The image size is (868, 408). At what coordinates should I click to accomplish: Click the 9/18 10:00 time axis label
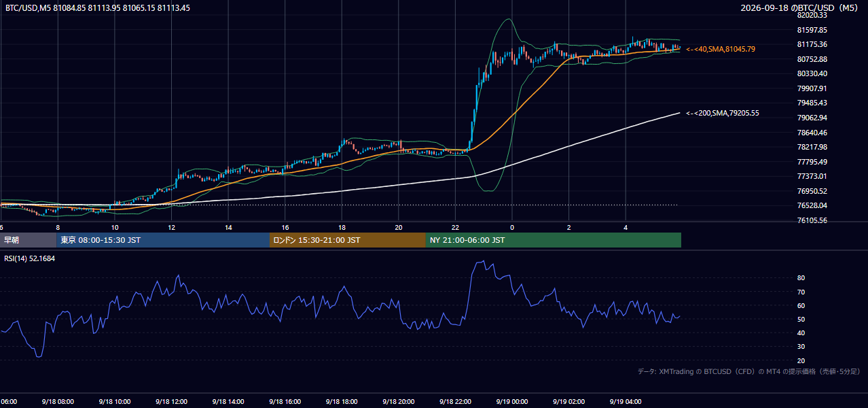click(x=115, y=402)
